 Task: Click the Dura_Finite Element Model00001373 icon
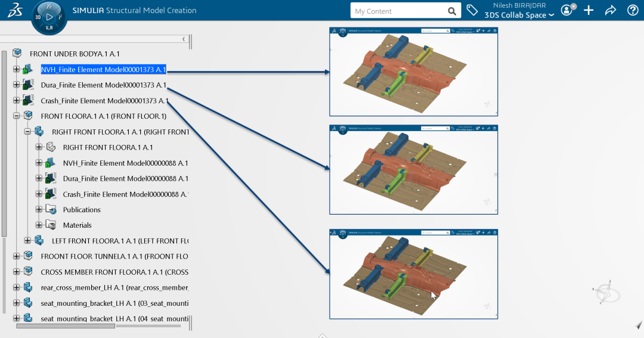tap(27, 85)
